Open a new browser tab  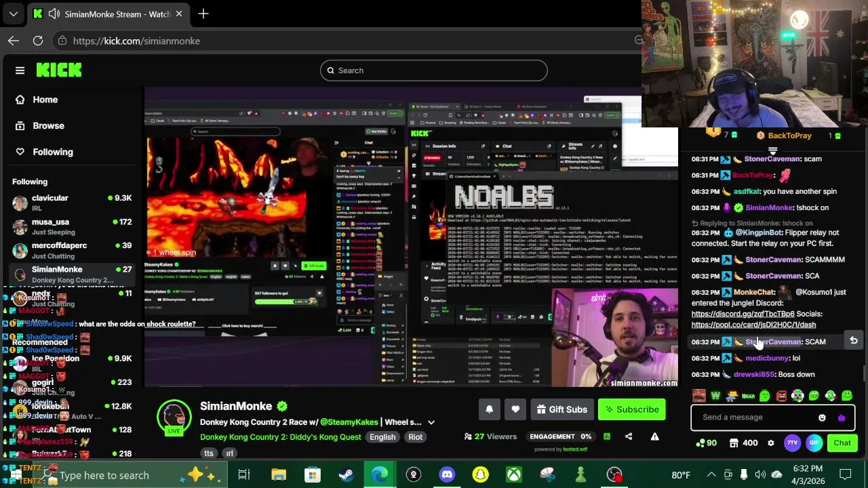[203, 14]
